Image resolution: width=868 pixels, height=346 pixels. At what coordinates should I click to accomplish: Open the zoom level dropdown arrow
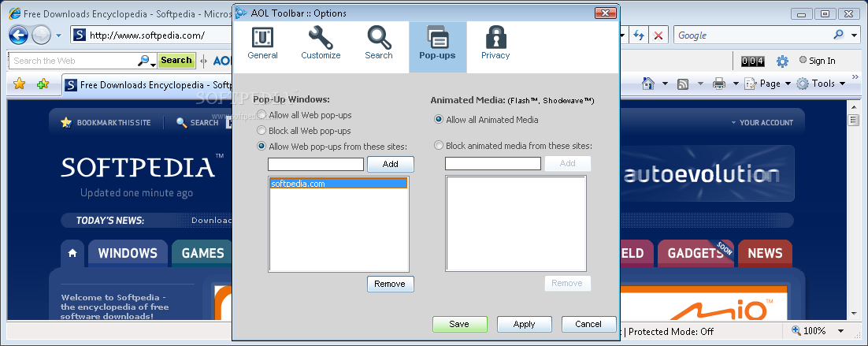(841, 332)
